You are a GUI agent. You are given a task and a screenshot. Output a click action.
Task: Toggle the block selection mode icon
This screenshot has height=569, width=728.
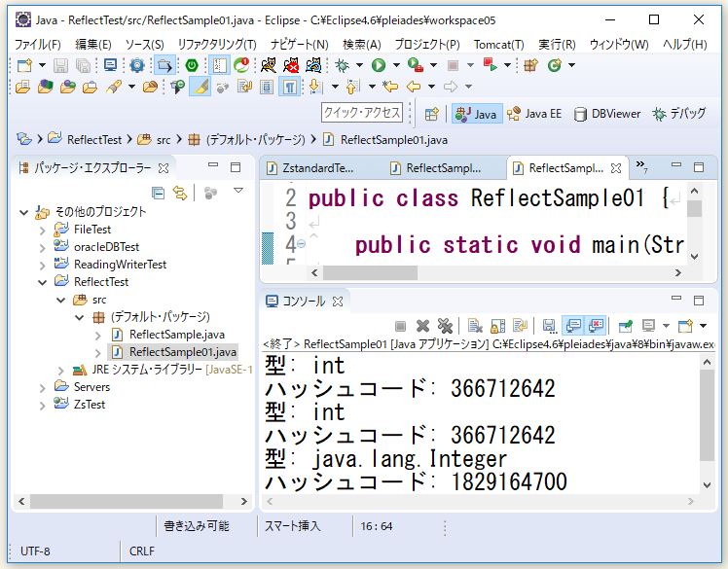pyautogui.click(x=267, y=87)
